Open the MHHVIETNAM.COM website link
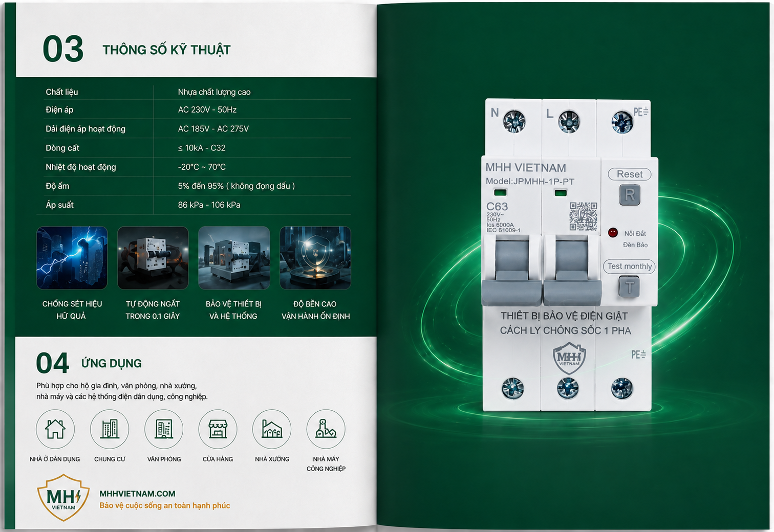This screenshot has height=532, width=774. (x=137, y=494)
